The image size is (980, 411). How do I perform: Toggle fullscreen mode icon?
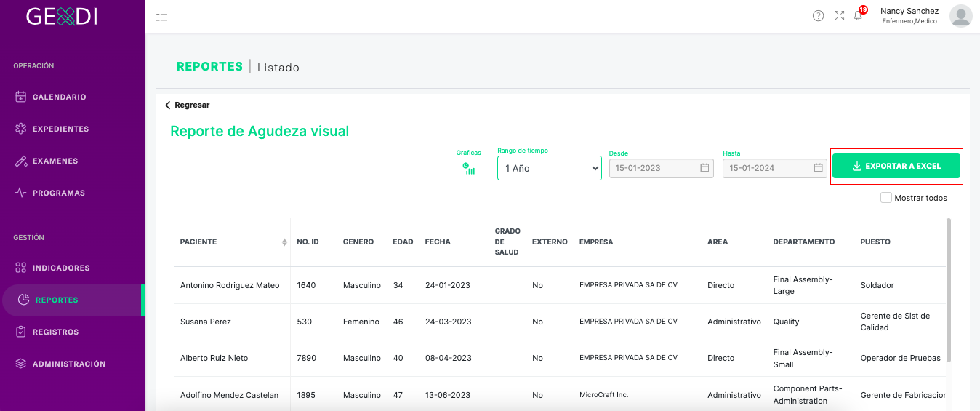coord(839,16)
